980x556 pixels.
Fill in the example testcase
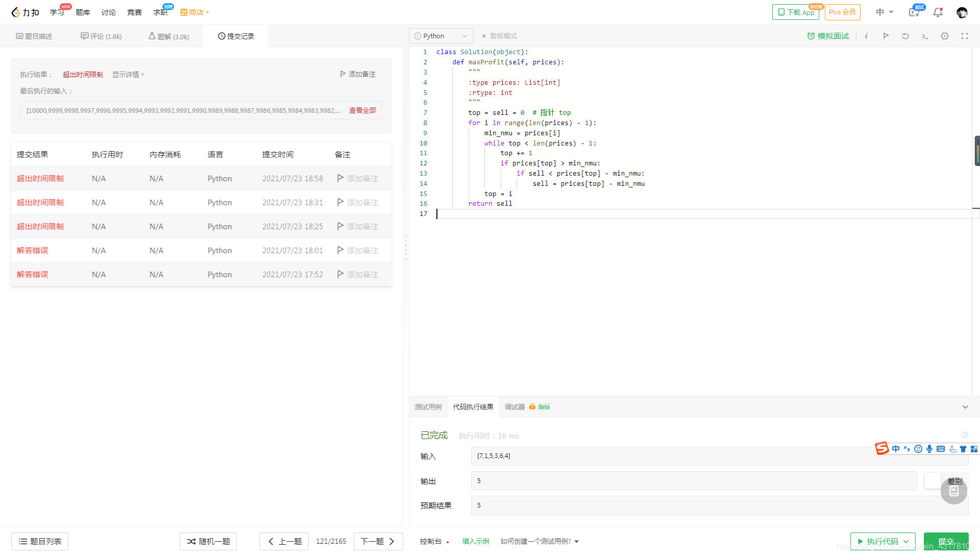[x=476, y=542]
